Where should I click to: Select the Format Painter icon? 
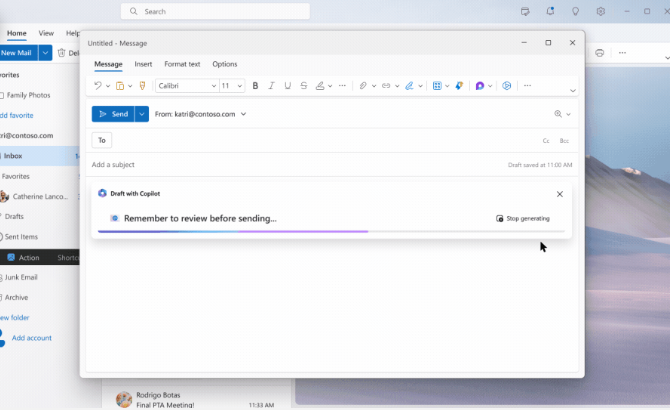pos(143,86)
